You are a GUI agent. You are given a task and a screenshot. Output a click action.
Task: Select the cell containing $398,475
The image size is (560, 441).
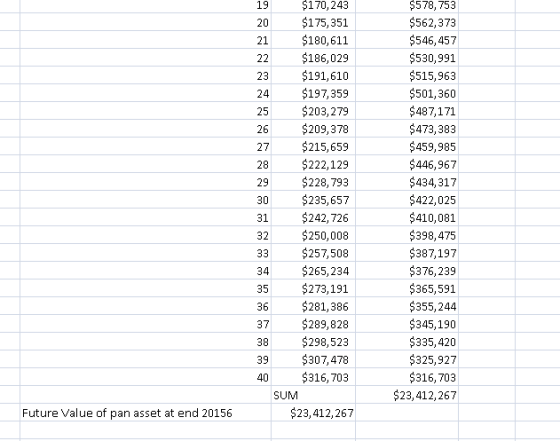click(x=407, y=235)
